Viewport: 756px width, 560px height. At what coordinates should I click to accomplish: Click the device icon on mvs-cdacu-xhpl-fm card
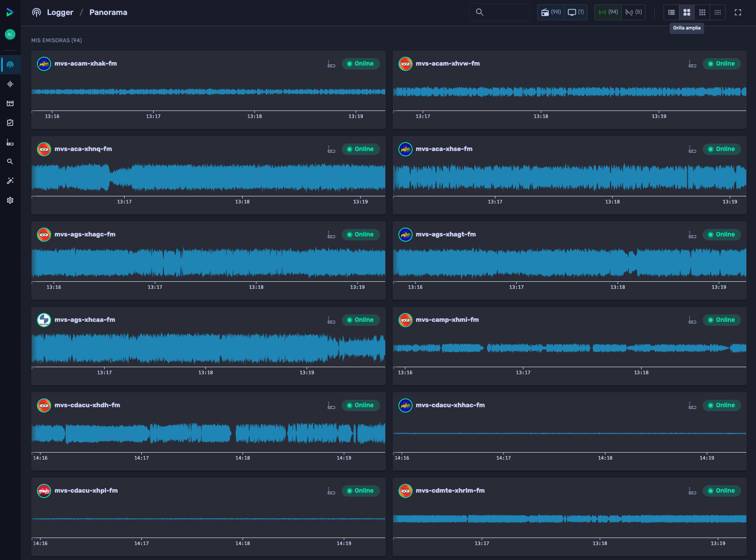[332, 491]
